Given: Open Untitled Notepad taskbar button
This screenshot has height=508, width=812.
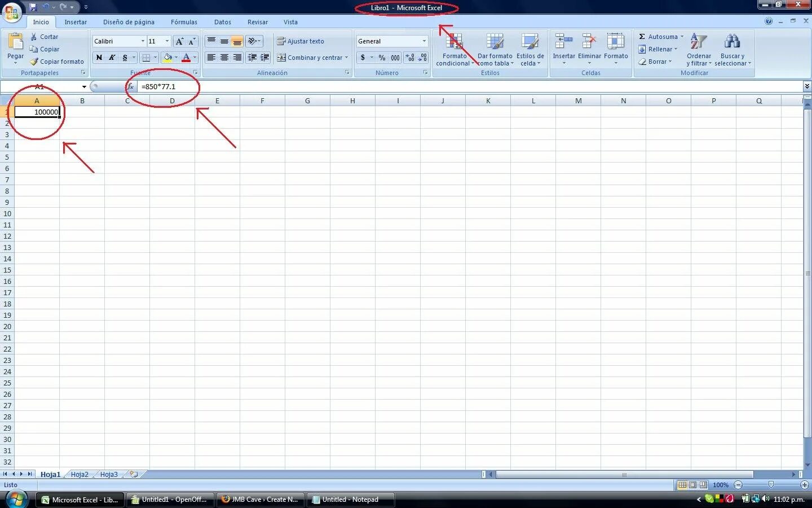Looking at the screenshot, I should (x=350, y=500).
